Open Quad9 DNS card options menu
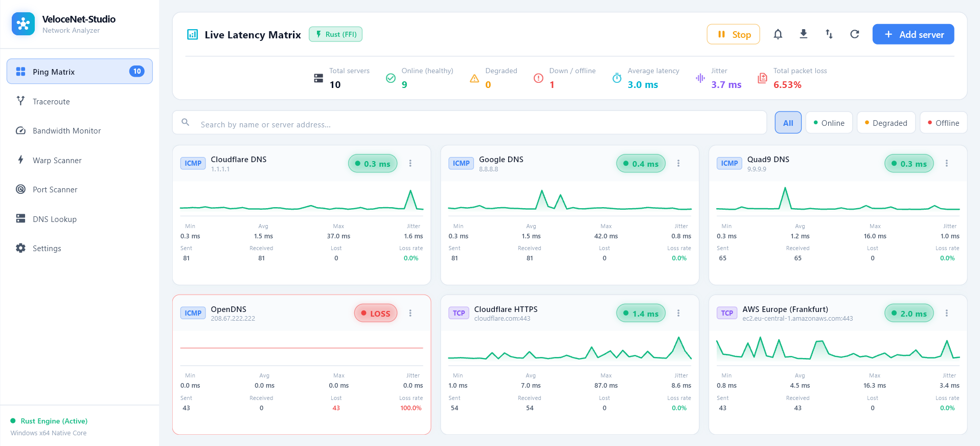 point(947,163)
